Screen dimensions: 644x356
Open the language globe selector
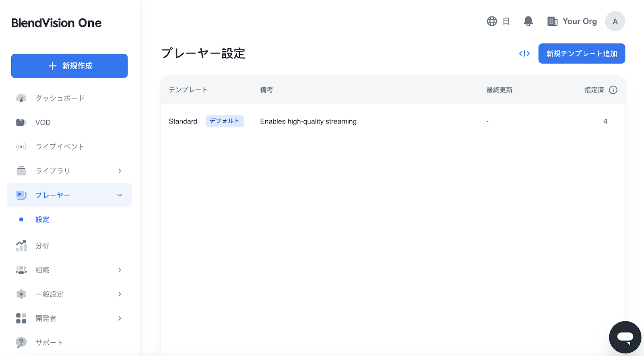(x=492, y=21)
